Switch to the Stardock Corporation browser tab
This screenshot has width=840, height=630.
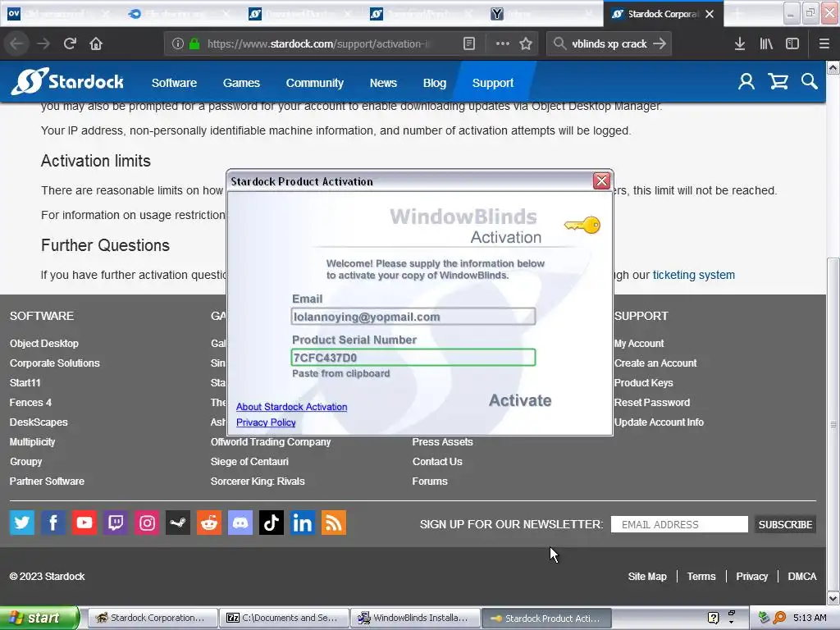[662, 14]
